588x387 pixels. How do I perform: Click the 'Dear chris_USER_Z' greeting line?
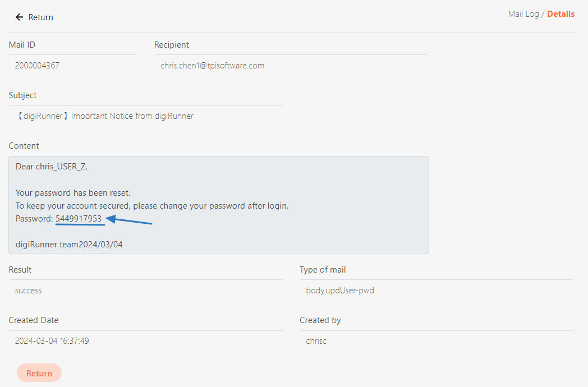(52, 167)
